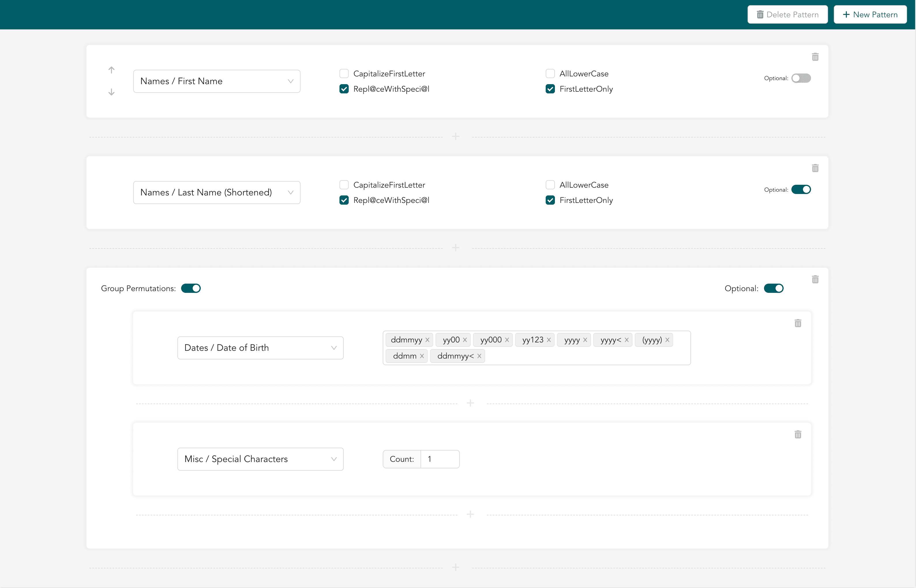Image resolution: width=916 pixels, height=588 pixels.
Task: Move First Name row down with arrow
Action: [111, 92]
